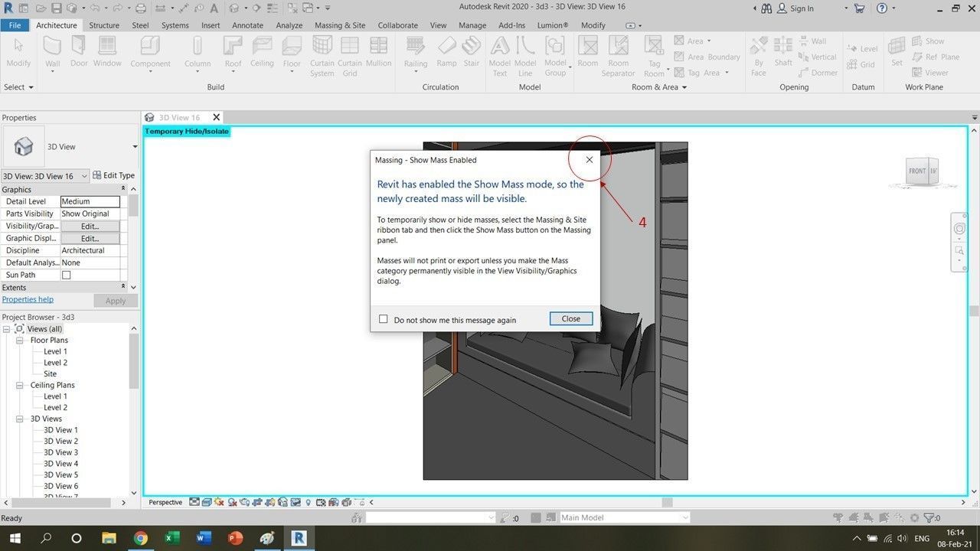Switch to the Massing & Site tab
Image resolution: width=980 pixels, height=551 pixels.
340,25
